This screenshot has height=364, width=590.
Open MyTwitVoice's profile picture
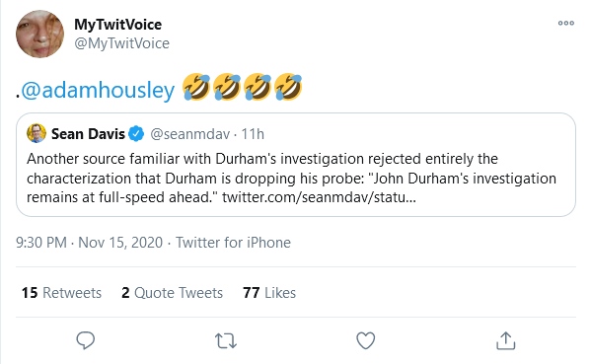tap(39, 34)
